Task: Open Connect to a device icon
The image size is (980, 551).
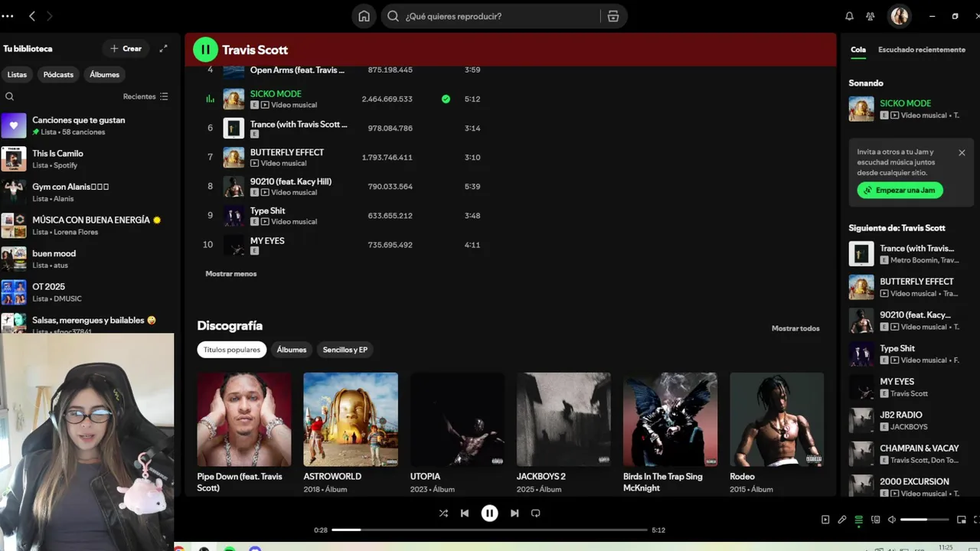Action: click(876, 520)
